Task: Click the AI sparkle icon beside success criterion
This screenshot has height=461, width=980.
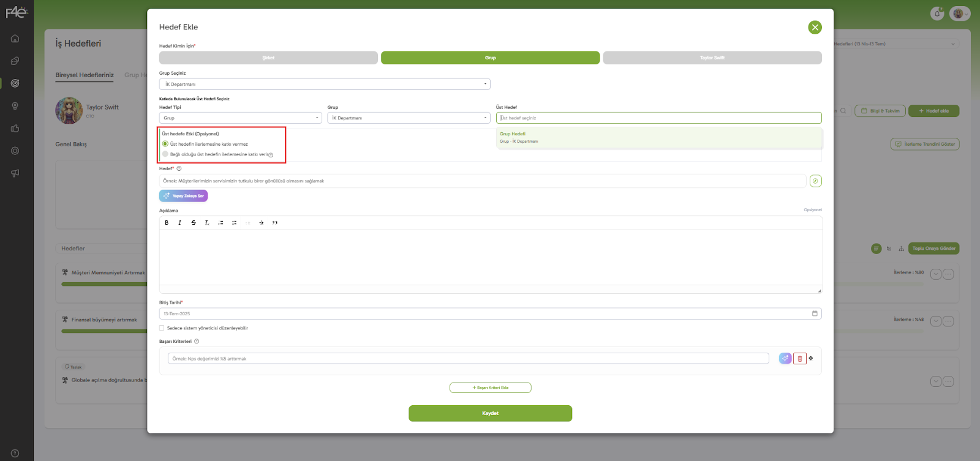Action: (x=785, y=359)
